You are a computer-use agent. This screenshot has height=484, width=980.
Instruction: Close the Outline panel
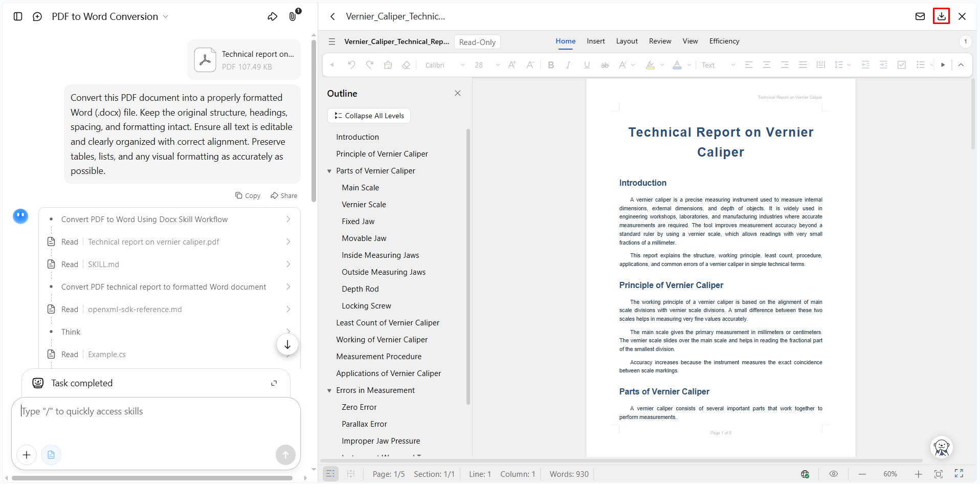458,93
